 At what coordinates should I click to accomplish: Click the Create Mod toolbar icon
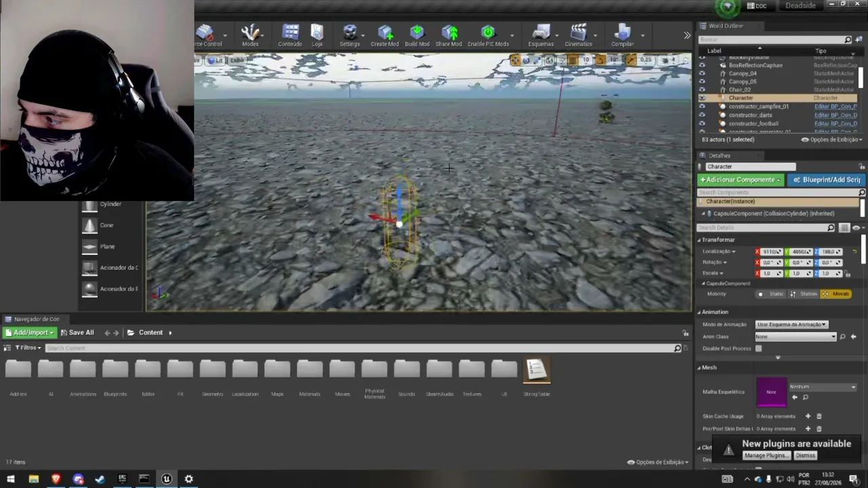[x=384, y=35]
